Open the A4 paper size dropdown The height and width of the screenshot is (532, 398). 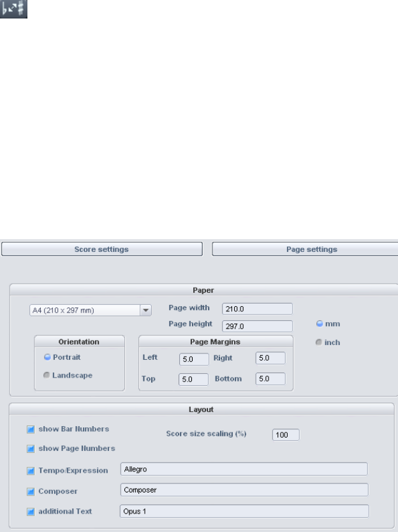tap(91, 310)
